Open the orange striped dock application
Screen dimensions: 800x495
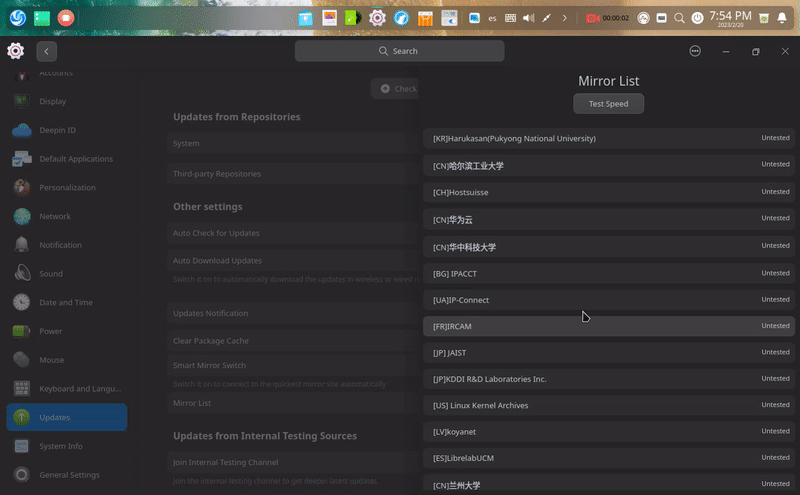click(425, 18)
